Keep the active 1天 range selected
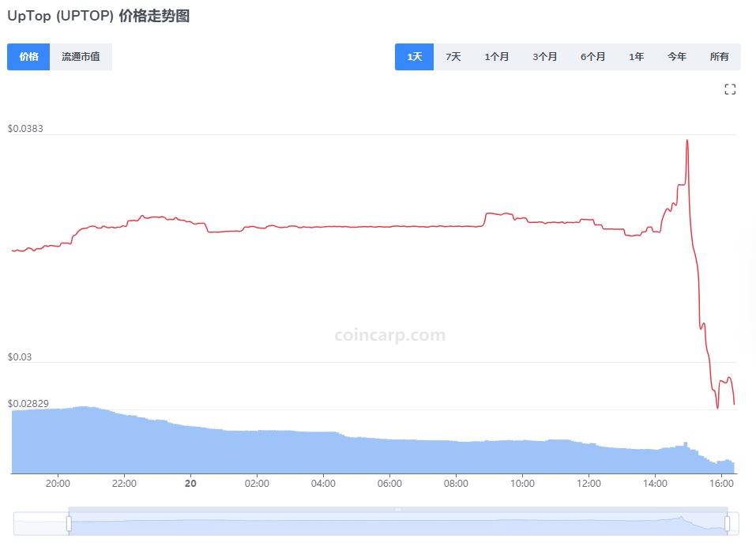The image size is (756, 543). coord(414,56)
